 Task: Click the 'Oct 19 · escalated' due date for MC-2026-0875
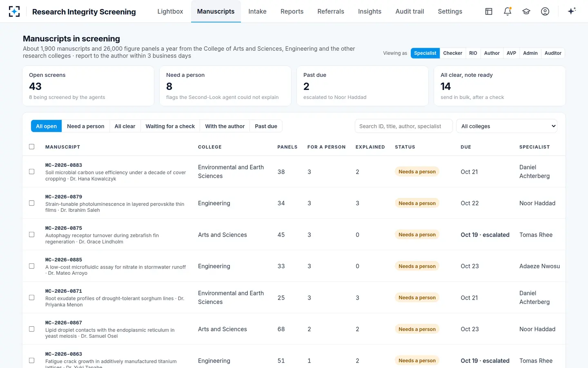[x=485, y=235]
